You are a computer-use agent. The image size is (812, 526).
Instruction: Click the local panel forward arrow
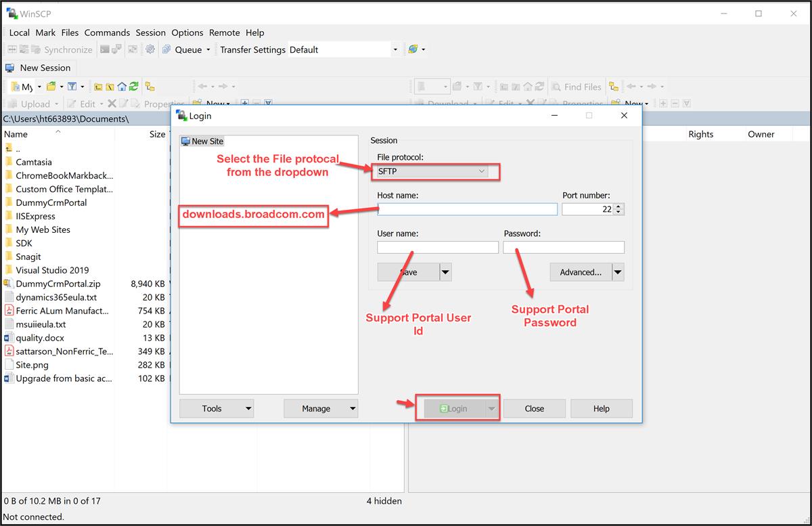point(223,87)
